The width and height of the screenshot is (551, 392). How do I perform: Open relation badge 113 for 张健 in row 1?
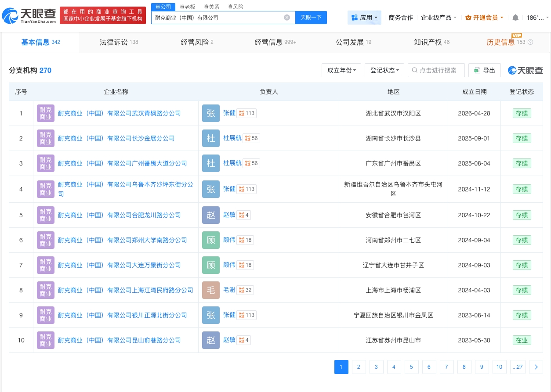pyautogui.click(x=246, y=113)
